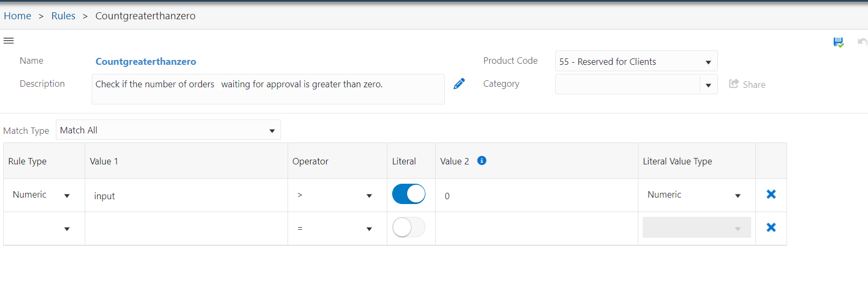Image resolution: width=868 pixels, height=301 pixels.
Task: Click the Value 1 input field
Action: [x=186, y=196]
